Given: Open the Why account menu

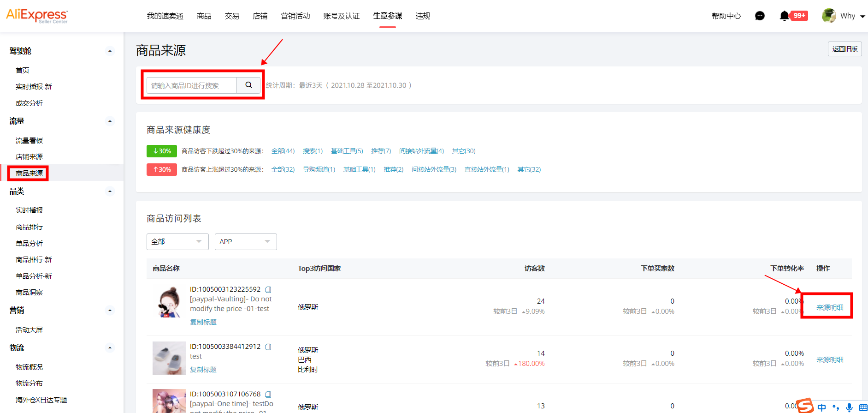Looking at the screenshot, I should [843, 16].
